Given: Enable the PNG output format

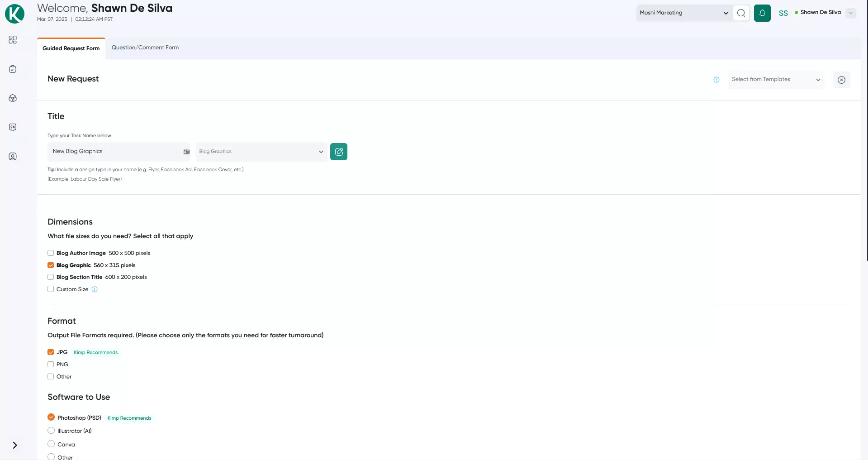Looking at the screenshot, I should point(51,364).
